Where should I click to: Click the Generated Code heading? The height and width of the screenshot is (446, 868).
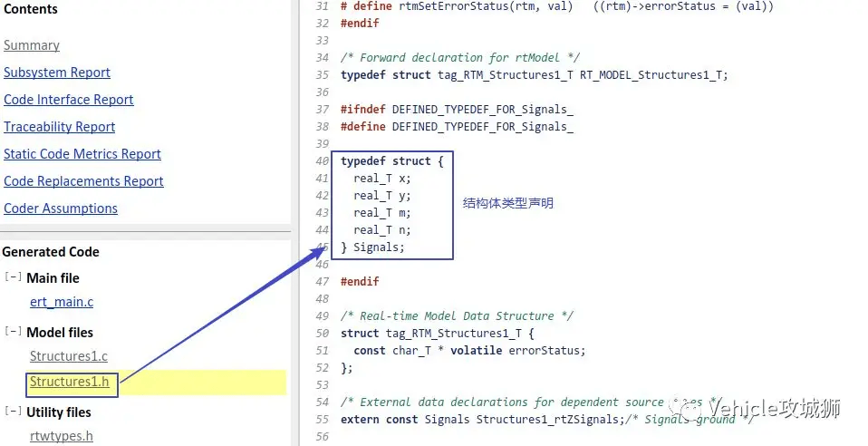click(51, 251)
